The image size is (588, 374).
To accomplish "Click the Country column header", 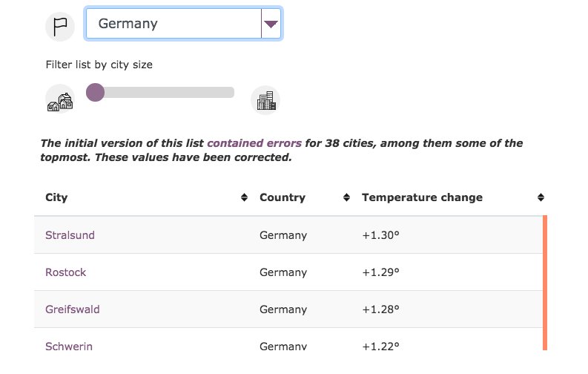I will tap(283, 197).
